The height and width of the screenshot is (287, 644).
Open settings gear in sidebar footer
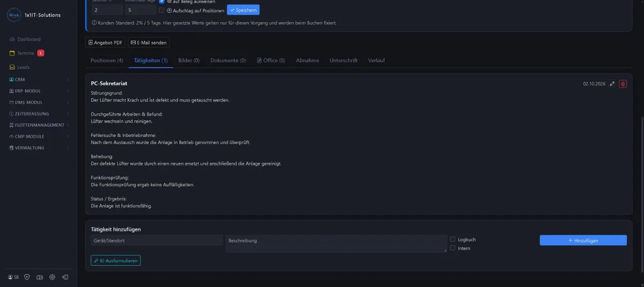pos(52,277)
